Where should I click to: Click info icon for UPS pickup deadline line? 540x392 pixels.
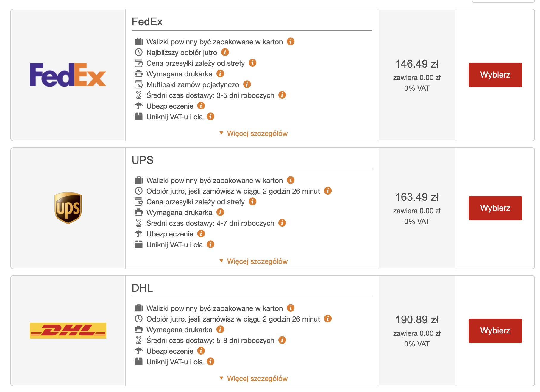click(x=328, y=191)
